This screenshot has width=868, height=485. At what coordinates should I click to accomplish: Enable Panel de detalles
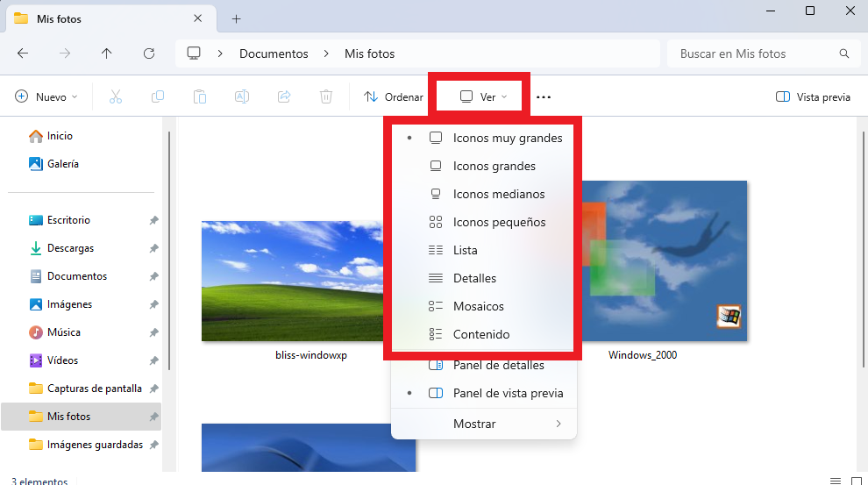coord(484,366)
